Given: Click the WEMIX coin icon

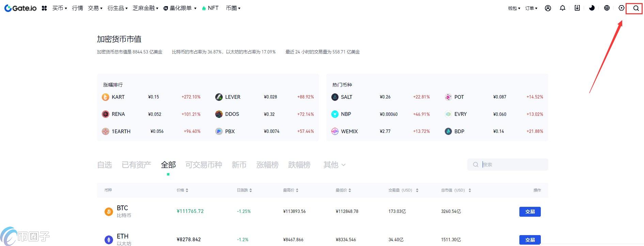Looking at the screenshot, I should click(335, 131).
